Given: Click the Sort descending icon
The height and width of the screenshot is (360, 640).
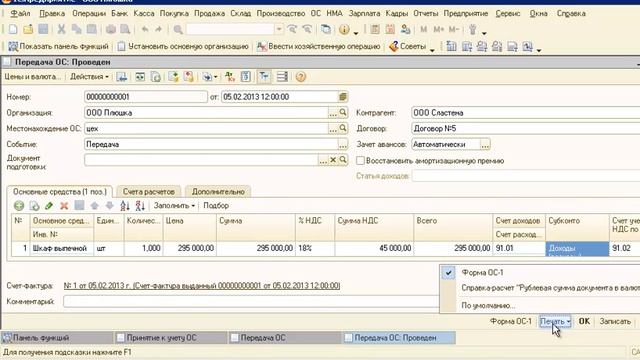Looking at the screenshot, I should point(140,206).
